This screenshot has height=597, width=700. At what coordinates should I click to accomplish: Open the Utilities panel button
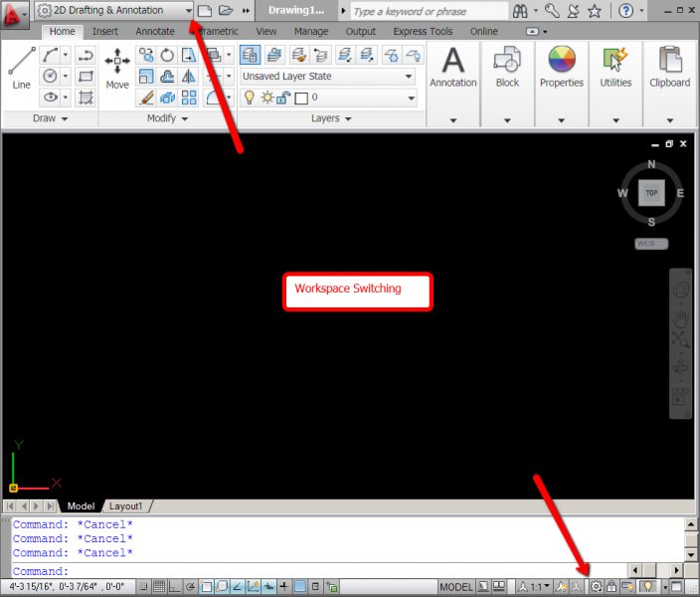pyautogui.click(x=615, y=67)
